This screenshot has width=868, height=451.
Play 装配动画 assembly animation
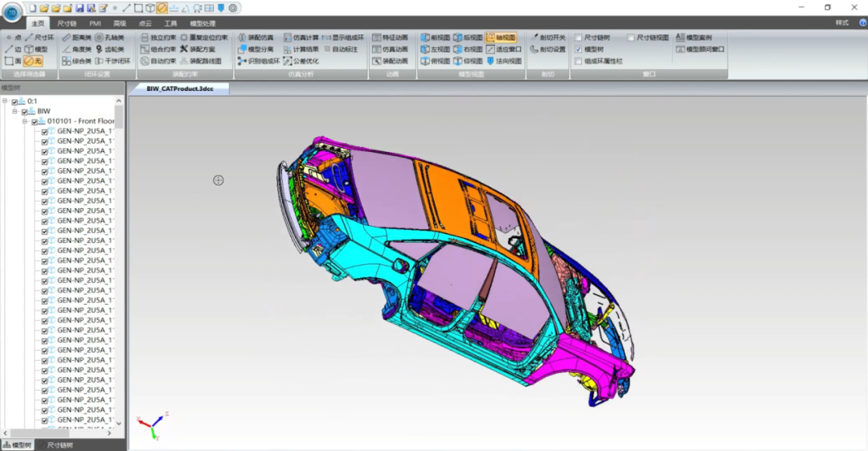[x=391, y=61]
